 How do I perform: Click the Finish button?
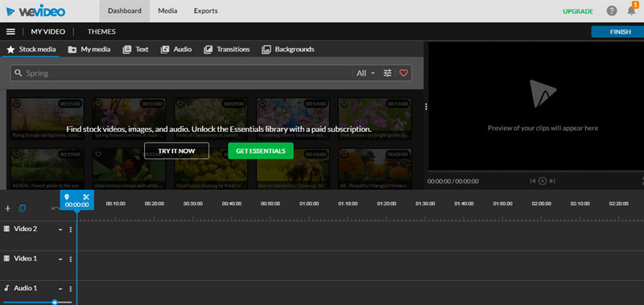coord(617,31)
